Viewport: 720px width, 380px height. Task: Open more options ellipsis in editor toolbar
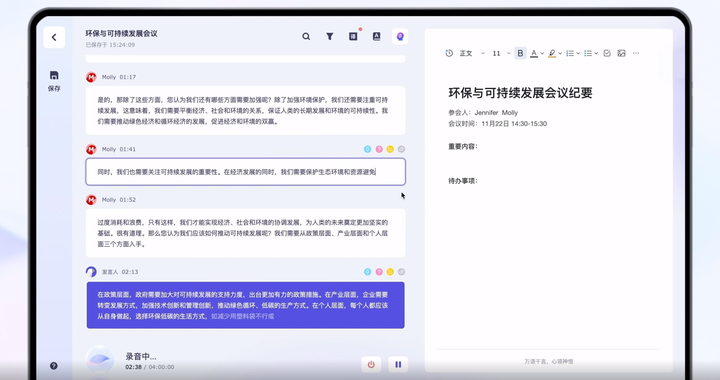click(636, 53)
